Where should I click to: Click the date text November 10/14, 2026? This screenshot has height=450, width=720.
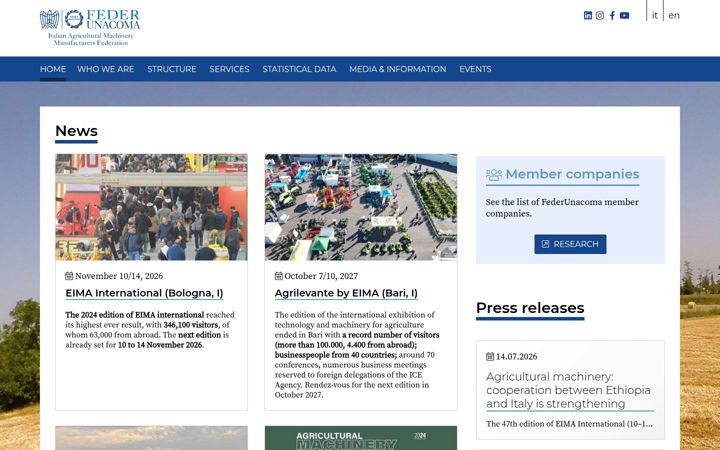(119, 276)
